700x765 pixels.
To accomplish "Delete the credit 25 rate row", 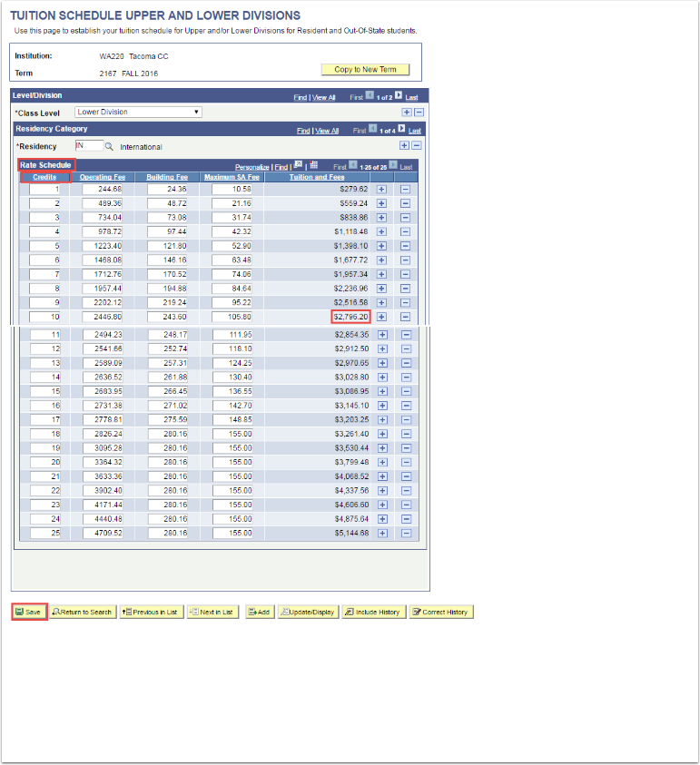I will (406, 534).
